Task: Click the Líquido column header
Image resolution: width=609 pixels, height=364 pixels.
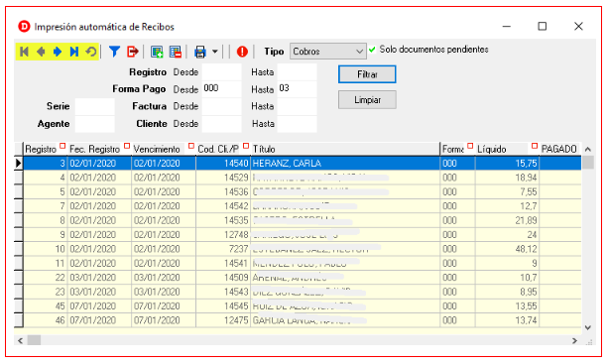Action: pyautogui.click(x=507, y=149)
